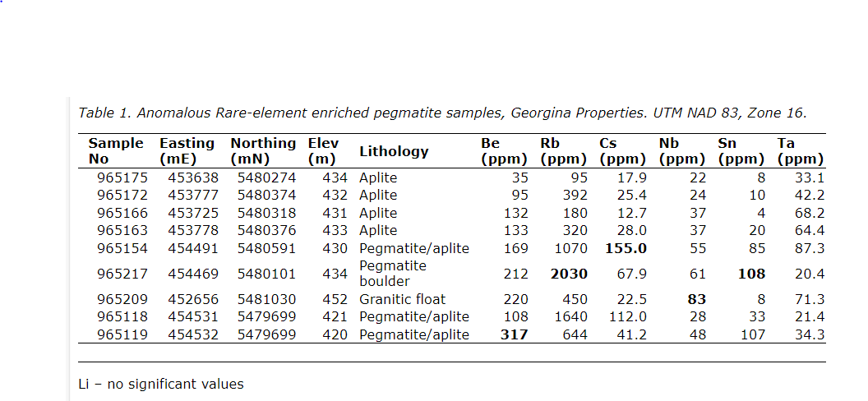
Task: Click the bold 155.0 Cs value
Action: (x=626, y=248)
